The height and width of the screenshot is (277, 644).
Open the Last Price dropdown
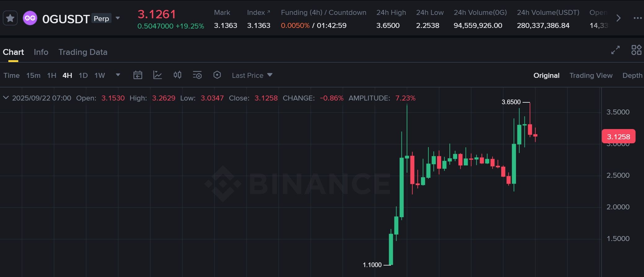click(251, 75)
